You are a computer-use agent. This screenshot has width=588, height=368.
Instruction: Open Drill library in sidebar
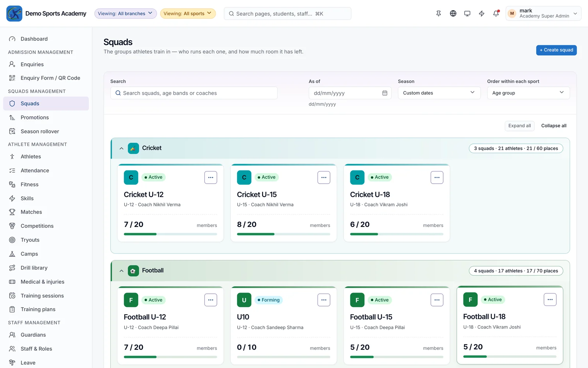pyautogui.click(x=46, y=268)
